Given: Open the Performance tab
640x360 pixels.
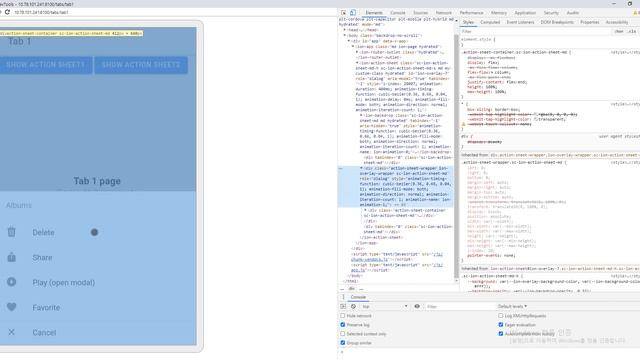Looking at the screenshot, I should tap(471, 13).
